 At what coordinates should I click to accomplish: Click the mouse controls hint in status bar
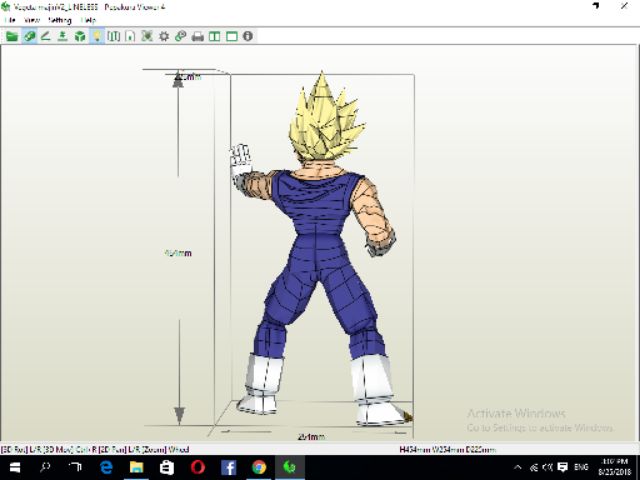tap(95, 450)
